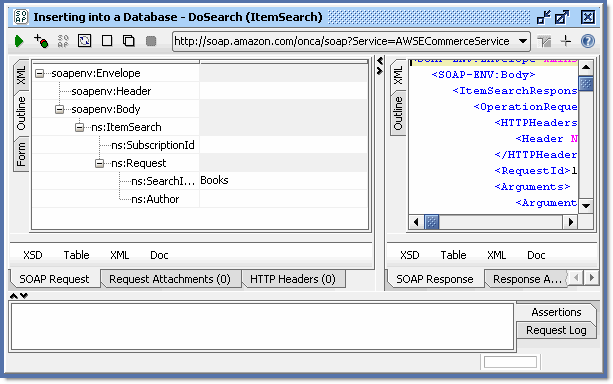The height and width of the screenshot is (384, 613).
Task: Add this request to a TestCase icon
Action: (x=41, y=41)
